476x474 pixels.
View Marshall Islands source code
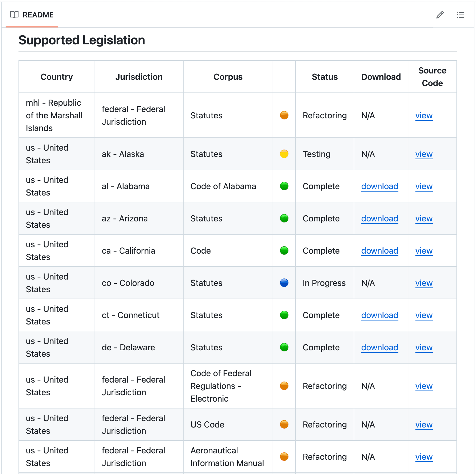tap(424, 115)
